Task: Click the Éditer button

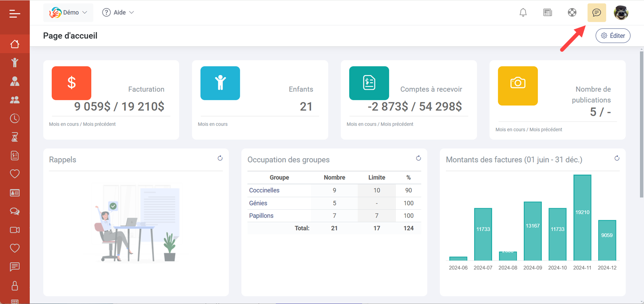Action: 613,36
